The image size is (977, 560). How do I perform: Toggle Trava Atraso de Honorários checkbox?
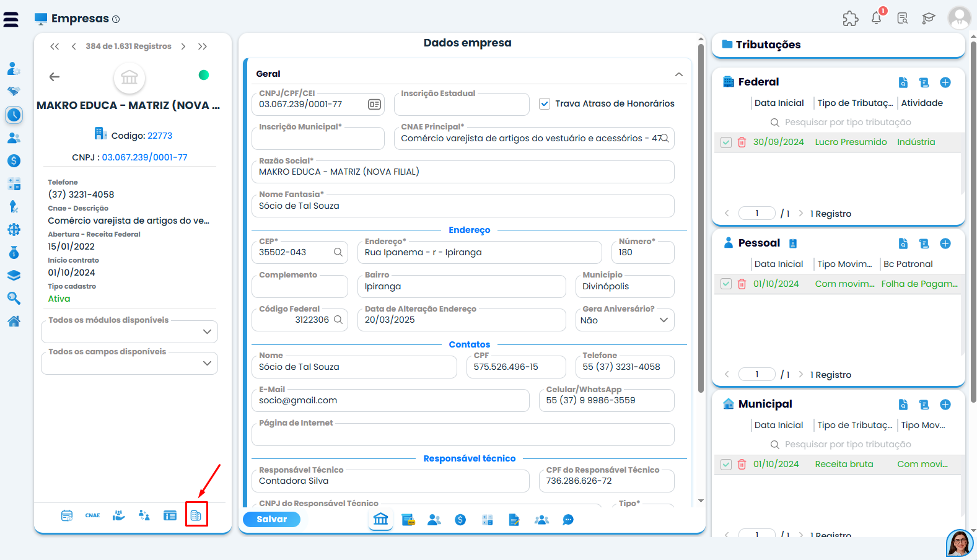click(x=545, y=104)
